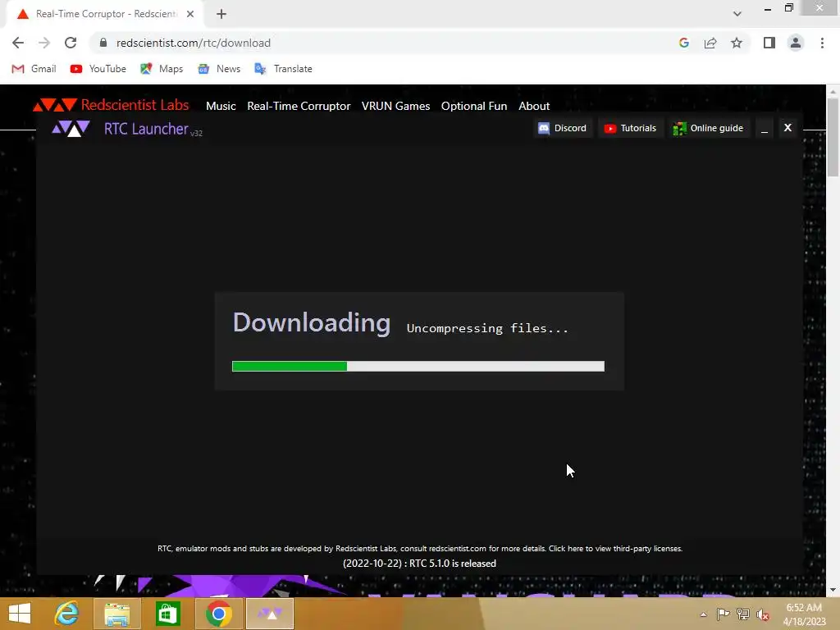
Task: Open the Redscientist Labs home logo
Action: click(111, 105)
